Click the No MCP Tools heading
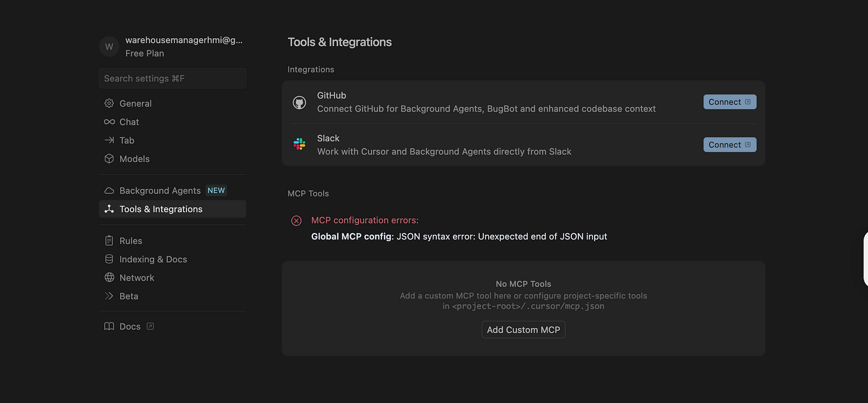The width and height of the screenshot is (868, 403). coord(524,284)
